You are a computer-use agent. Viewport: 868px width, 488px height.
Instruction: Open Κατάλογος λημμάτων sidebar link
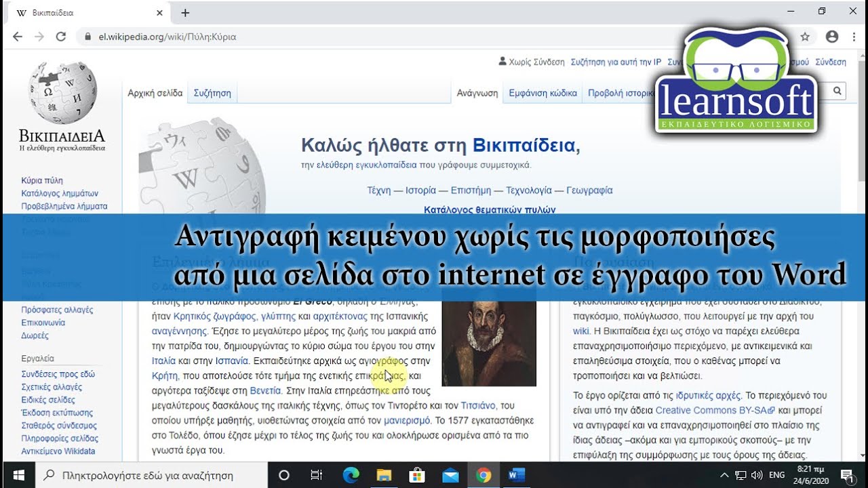point(60,193)
